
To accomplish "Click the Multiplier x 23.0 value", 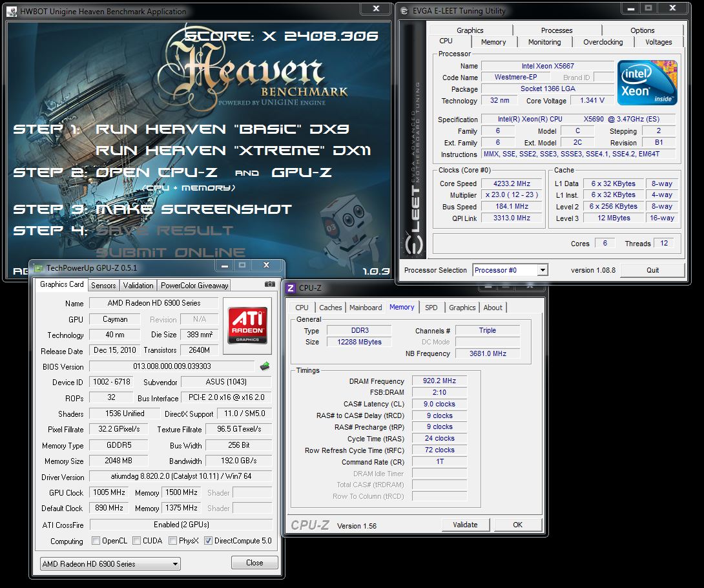I will 512,195.
